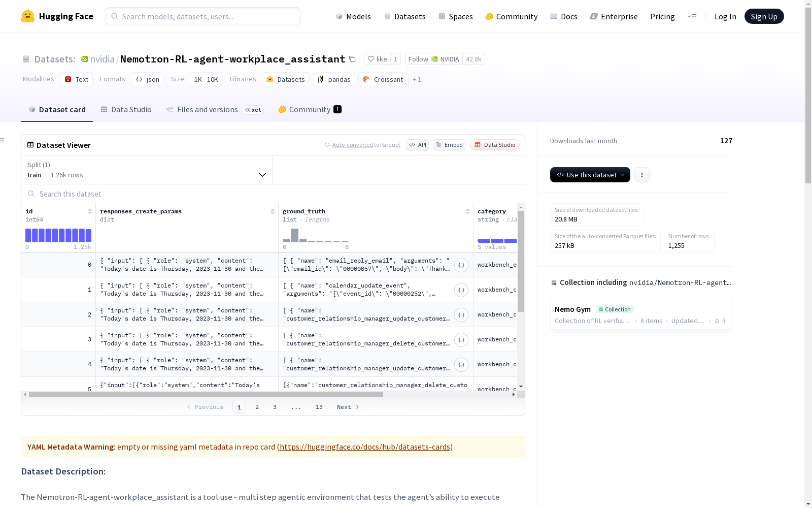Click the three-dot options button beside Use this dataset
Viewport: 812px width, 508px height.
click(x=642, y=175)
